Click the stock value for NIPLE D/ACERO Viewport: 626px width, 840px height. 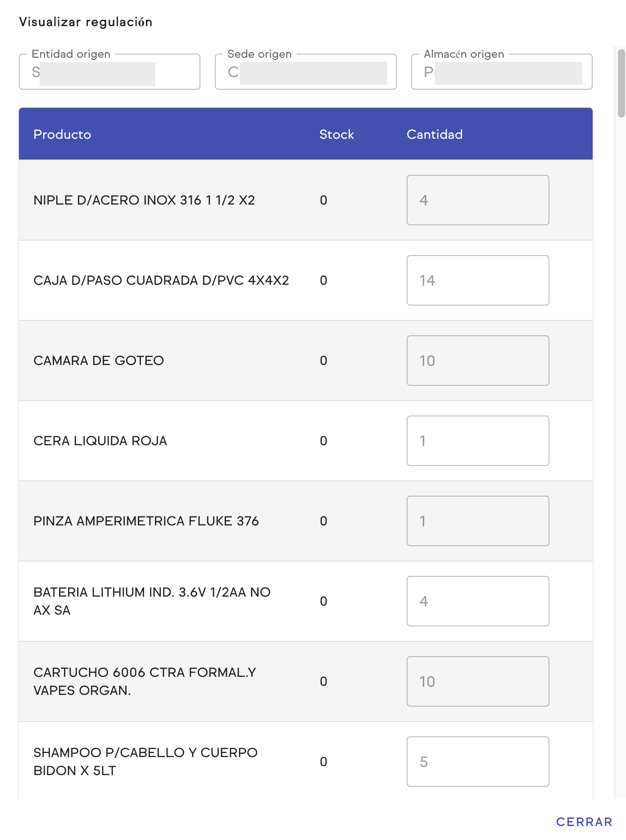[323, 200]
